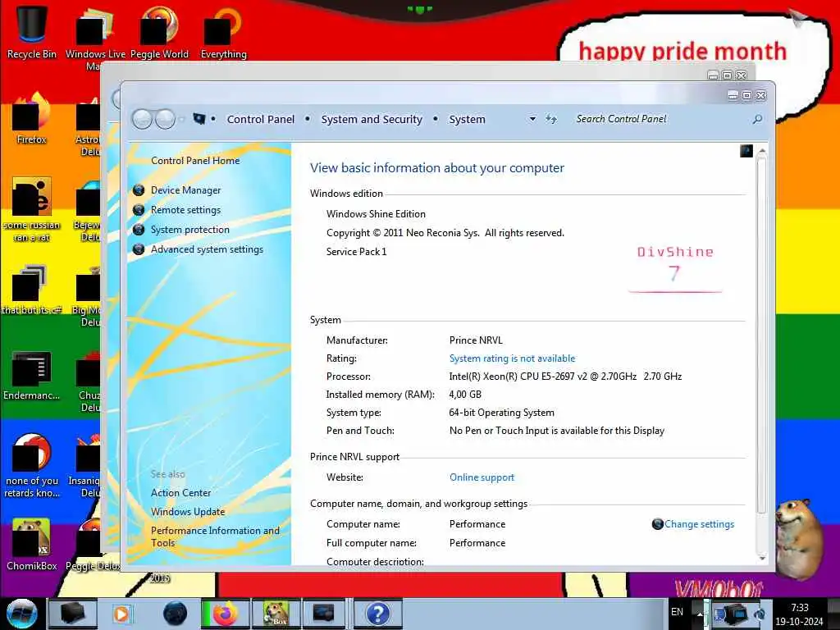Viewport: 840px width, 630px height.
Task: Select none of you desktop icon
Action: coord(32,466)
